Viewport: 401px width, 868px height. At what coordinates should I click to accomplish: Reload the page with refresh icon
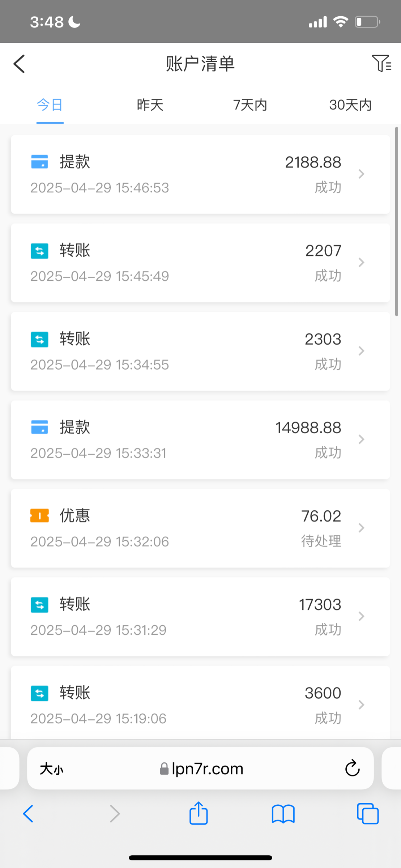pos(352,769)
